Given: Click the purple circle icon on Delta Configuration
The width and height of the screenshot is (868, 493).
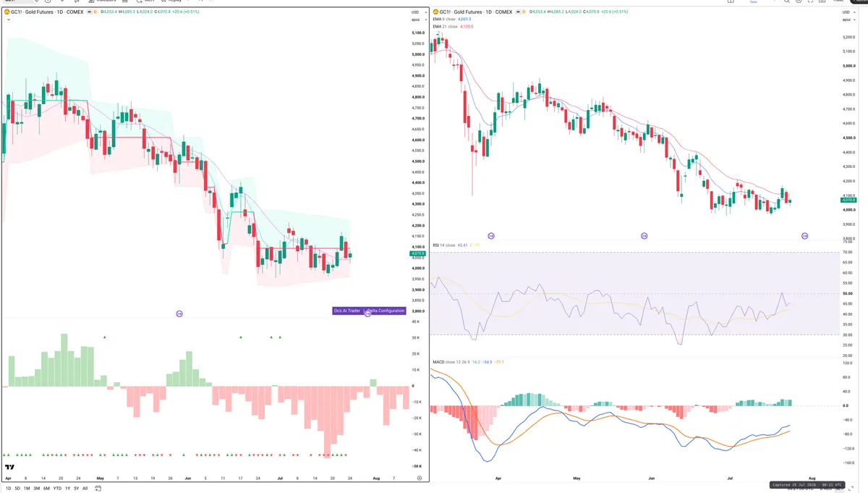Looking at the screenshot, I should tap(367, 313).
